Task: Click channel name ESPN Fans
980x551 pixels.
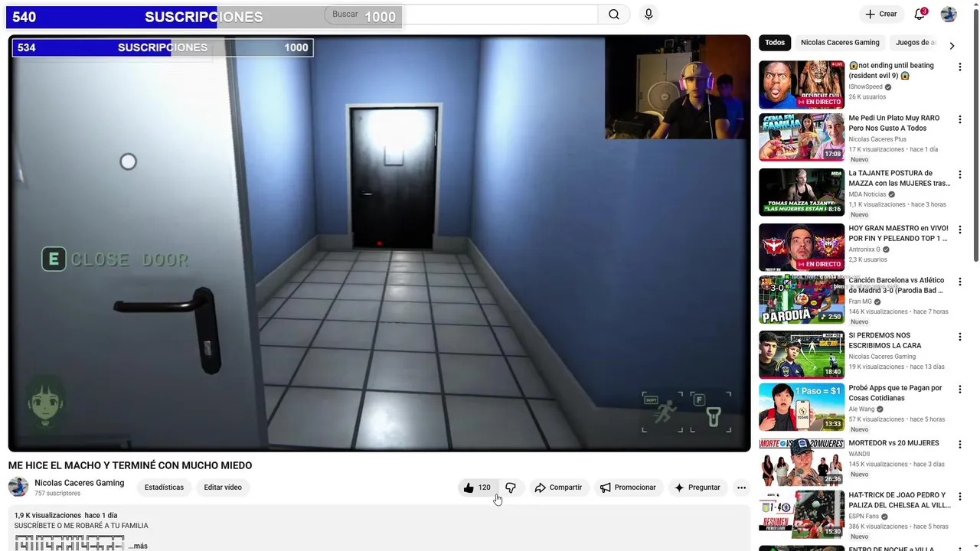Action: point(864,517)
